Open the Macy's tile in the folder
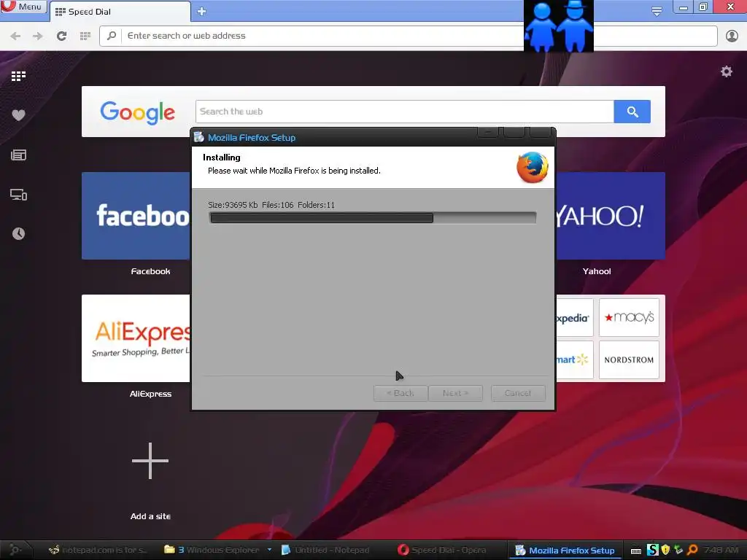 click(x=629, y=318)
